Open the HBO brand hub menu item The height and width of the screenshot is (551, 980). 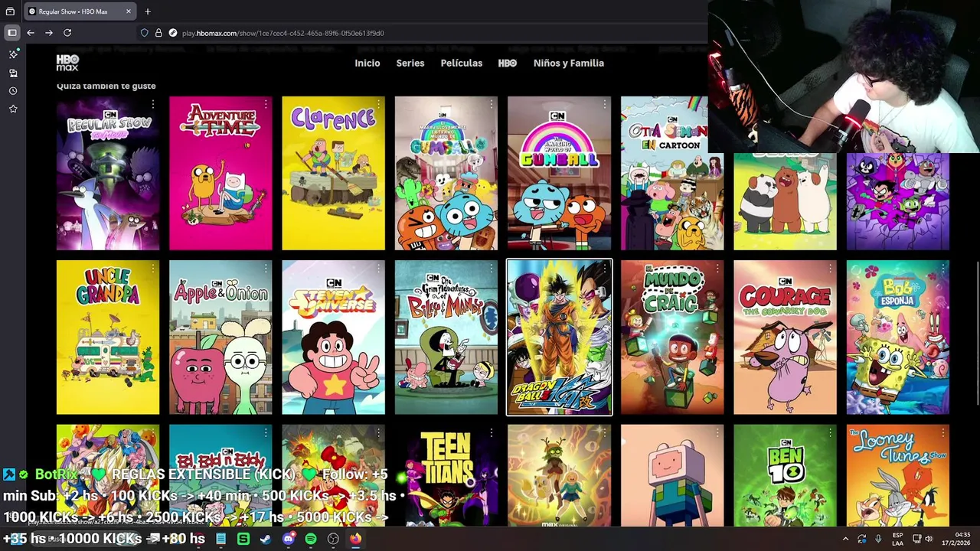tap(508, 63)
